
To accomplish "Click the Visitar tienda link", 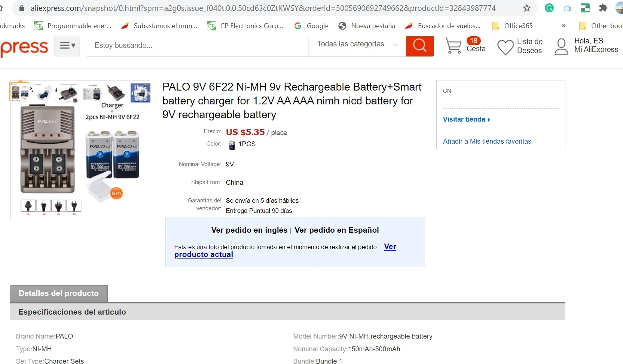I will point(467,119).
